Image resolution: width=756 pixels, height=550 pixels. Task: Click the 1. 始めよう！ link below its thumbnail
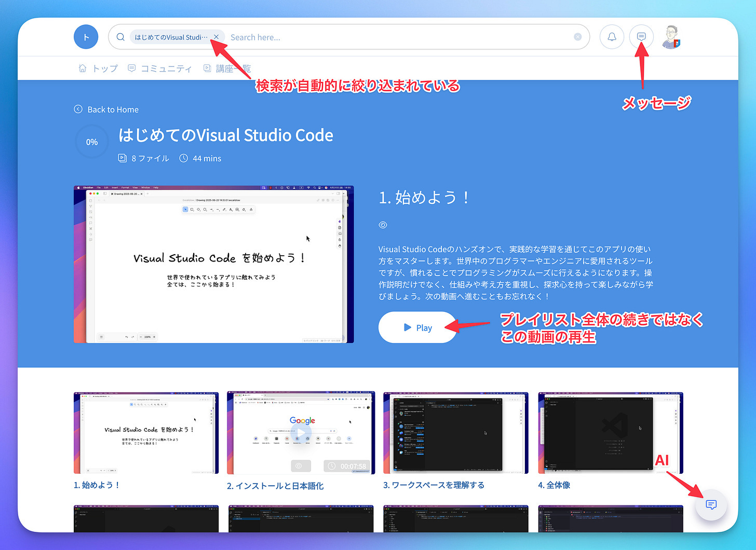click(x=97, y=485)
